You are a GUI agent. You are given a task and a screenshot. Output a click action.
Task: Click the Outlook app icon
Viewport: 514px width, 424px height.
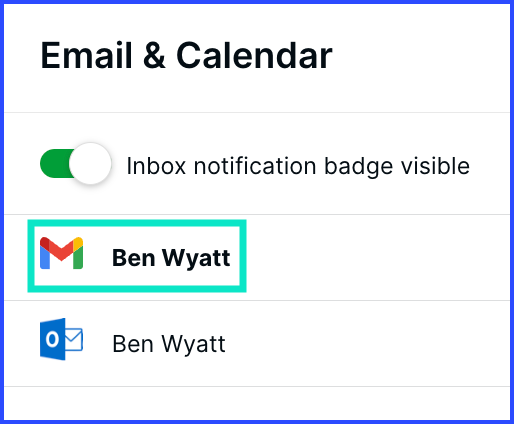(61, 339)
